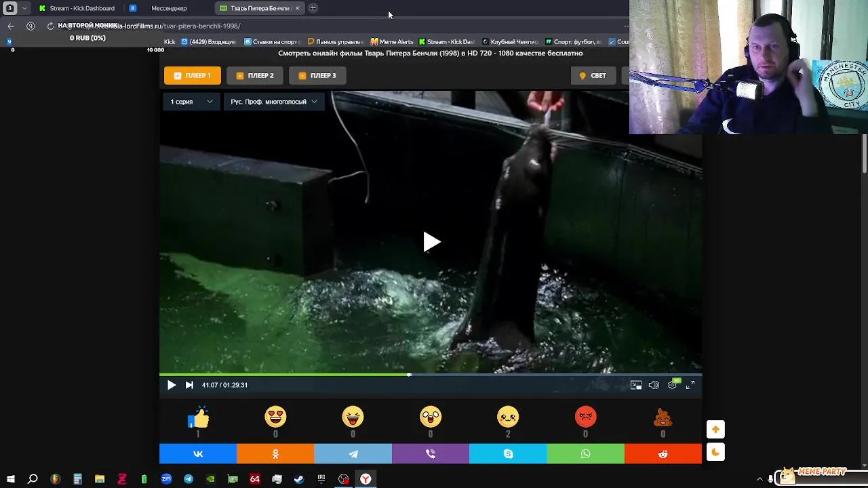Reload the page with refresh button

click(x=50, y=26)
